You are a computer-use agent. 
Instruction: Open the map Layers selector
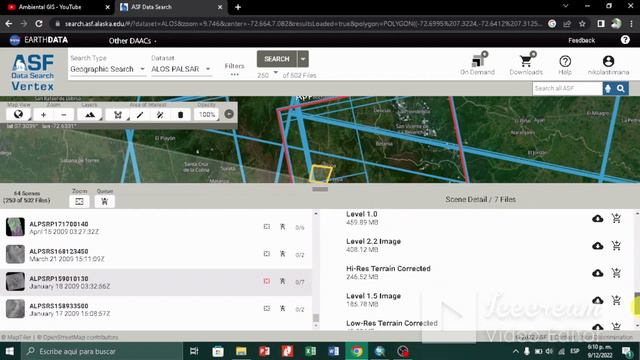tap(90, 115)
